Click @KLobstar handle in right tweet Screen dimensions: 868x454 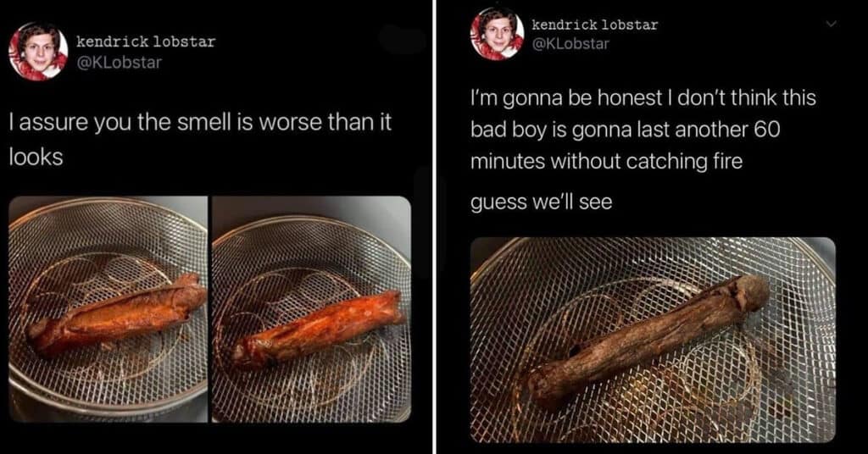(x=570, y=44)
